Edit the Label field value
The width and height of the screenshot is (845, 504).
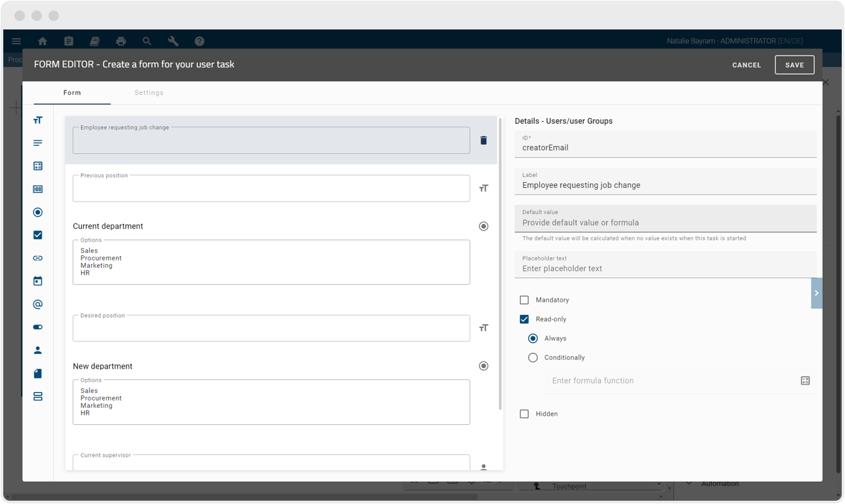tap(666, 181)
